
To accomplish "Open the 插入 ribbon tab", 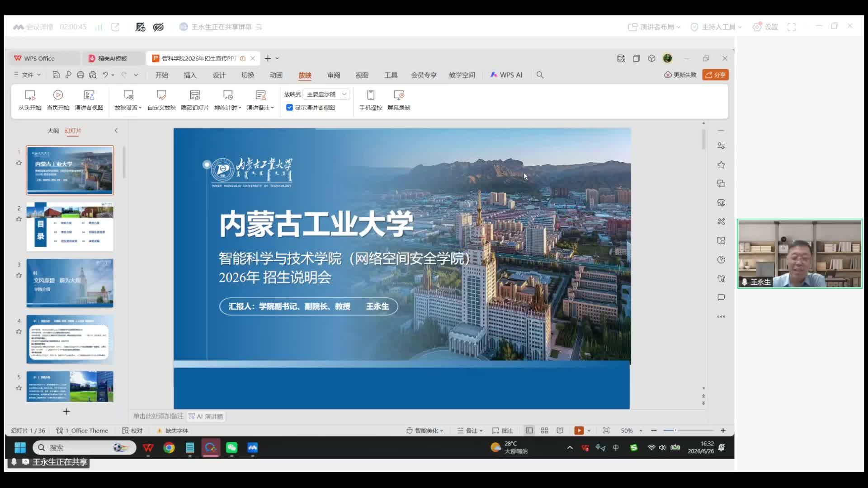I will pyautogui.click(x=190, y=75).
